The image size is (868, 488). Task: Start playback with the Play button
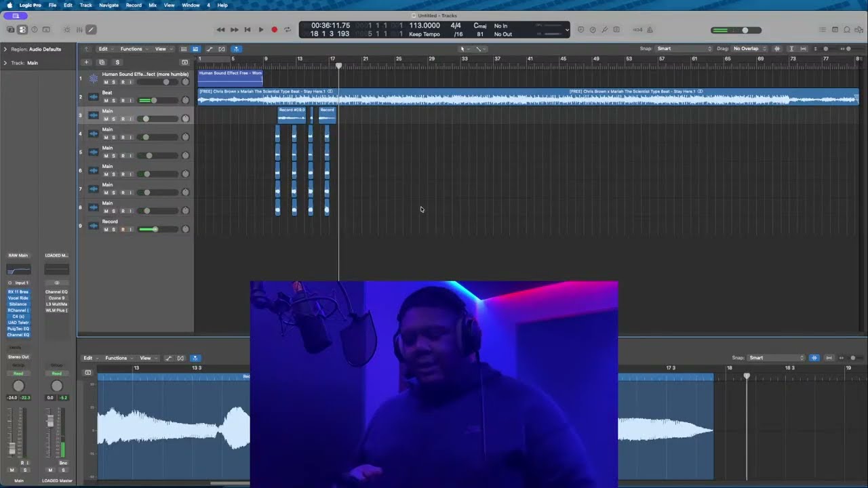tap(261, 30)
